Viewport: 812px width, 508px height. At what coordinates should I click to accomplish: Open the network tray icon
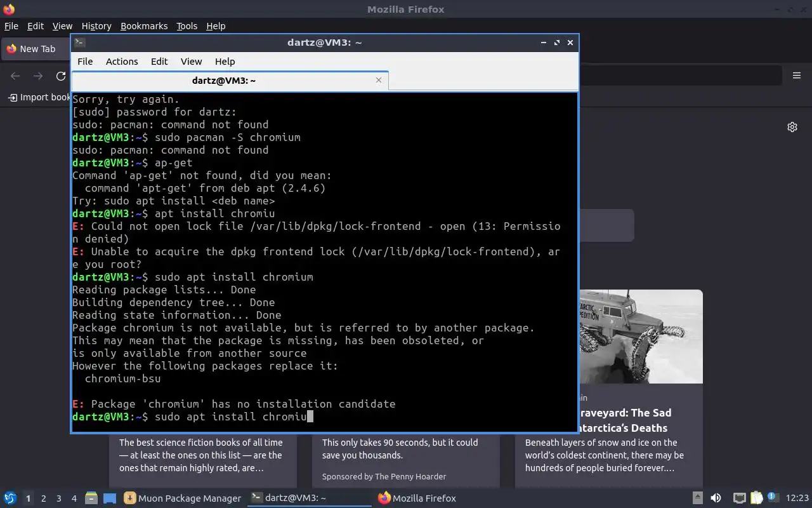tap(739, 498)
